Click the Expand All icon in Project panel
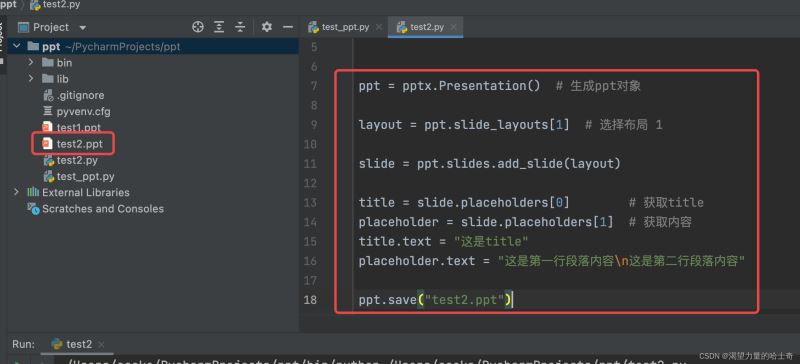This screenshot has height=364, width=800. click(219, 27)
